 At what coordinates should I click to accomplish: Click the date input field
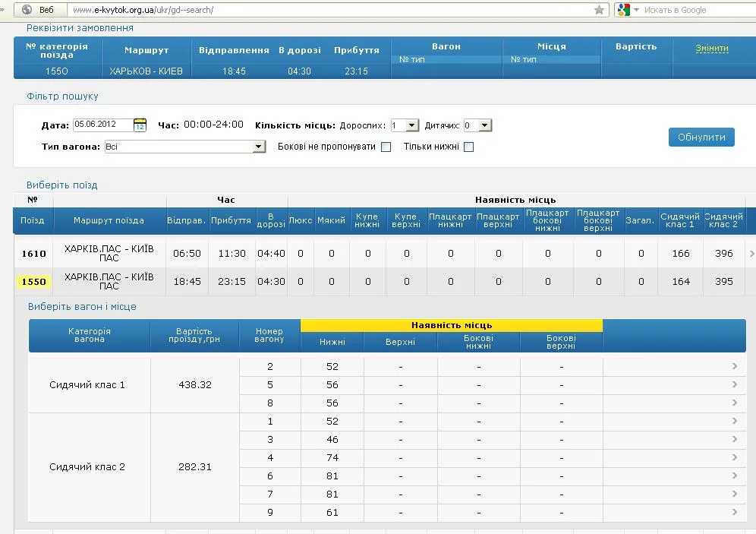(x=102, y=125)
